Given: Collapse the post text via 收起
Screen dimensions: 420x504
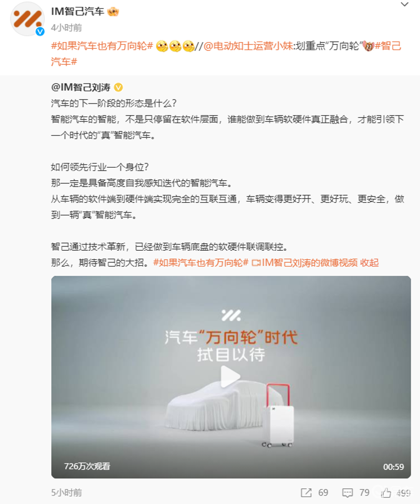Looking at the screenshot, I should tap(369, 263).
